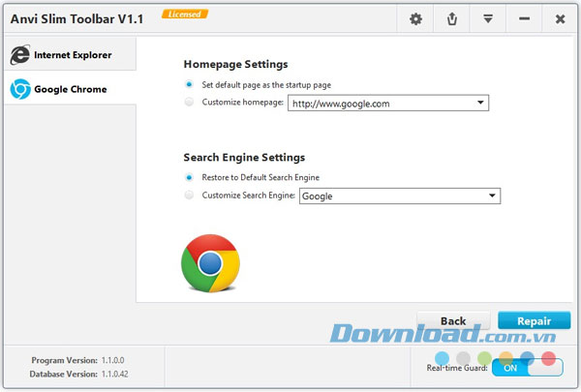Select the Google Chrome tab label

pos(70,89)
